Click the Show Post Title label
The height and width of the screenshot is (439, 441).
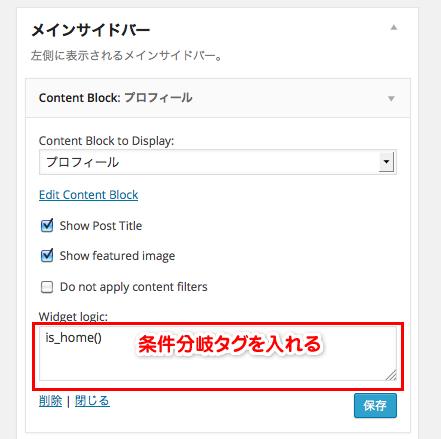101,226
